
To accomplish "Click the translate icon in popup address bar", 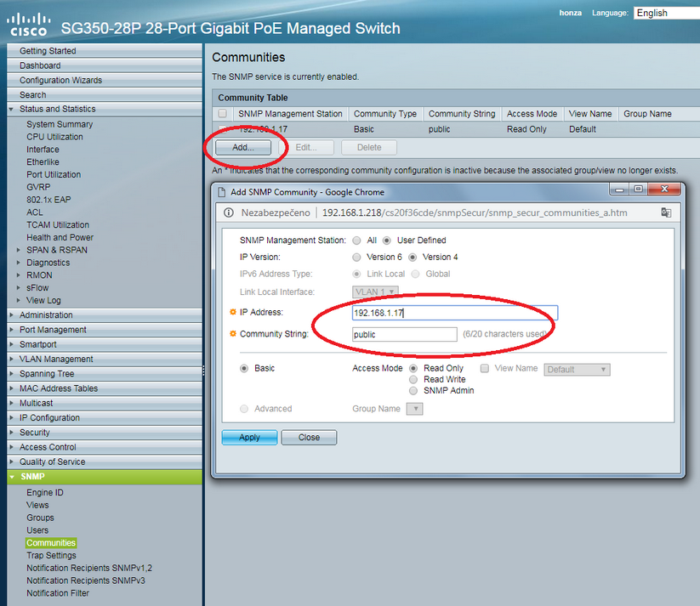I will point(666,212).
